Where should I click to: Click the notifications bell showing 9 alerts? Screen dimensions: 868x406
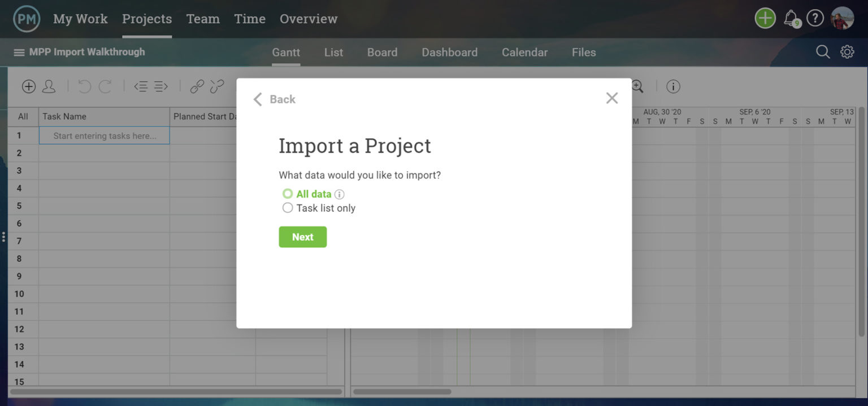pyautogui.click(x=791, y=18)
